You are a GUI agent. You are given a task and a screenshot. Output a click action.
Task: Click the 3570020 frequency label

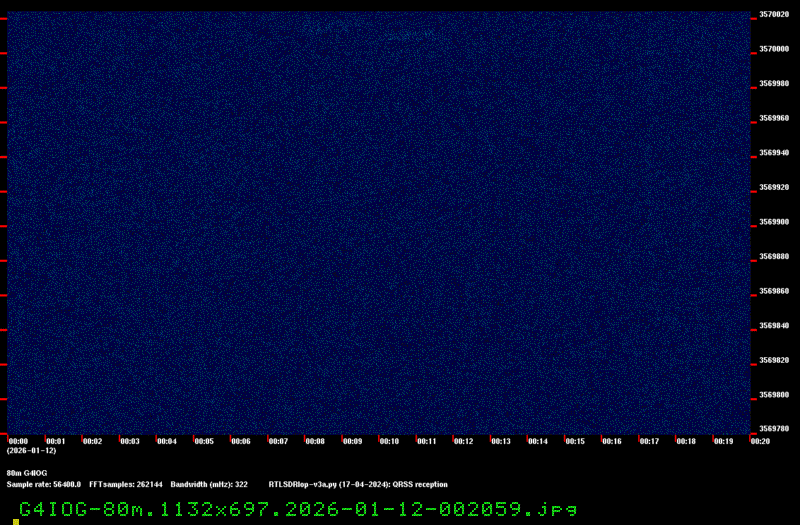[774, 14]
